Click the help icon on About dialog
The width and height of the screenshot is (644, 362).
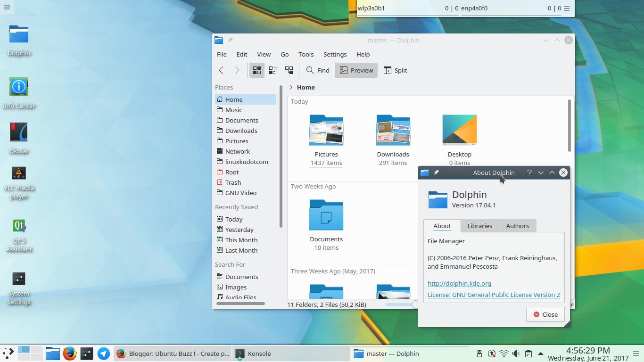[x=529, y=173]
